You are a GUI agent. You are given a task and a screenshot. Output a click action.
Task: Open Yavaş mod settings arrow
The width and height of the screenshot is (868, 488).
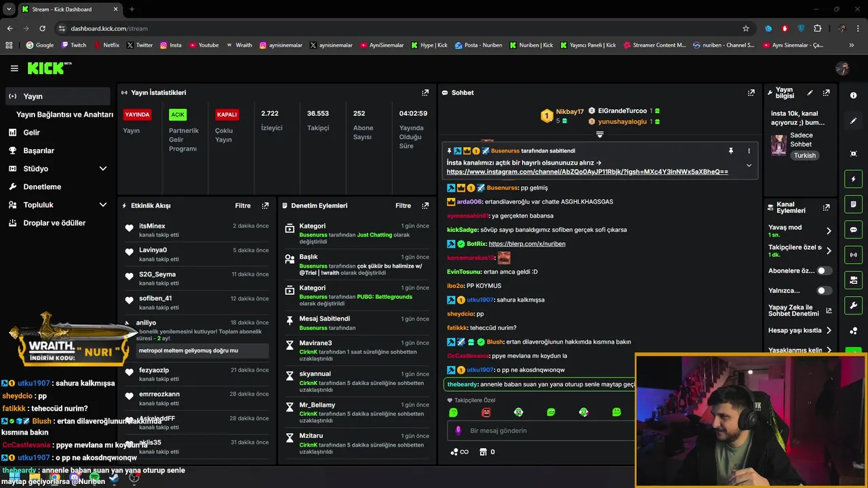pyautogui.click(x=829, y=230)
